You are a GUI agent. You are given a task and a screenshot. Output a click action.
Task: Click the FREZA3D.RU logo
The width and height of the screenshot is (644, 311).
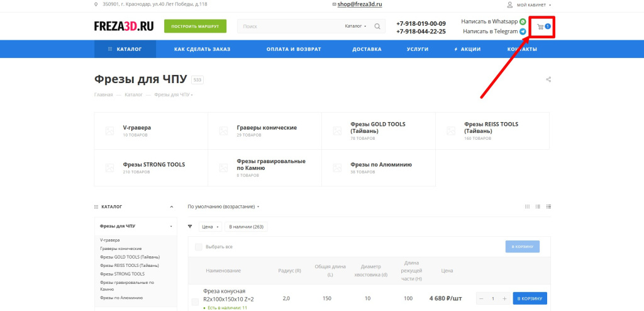point(124,26)
